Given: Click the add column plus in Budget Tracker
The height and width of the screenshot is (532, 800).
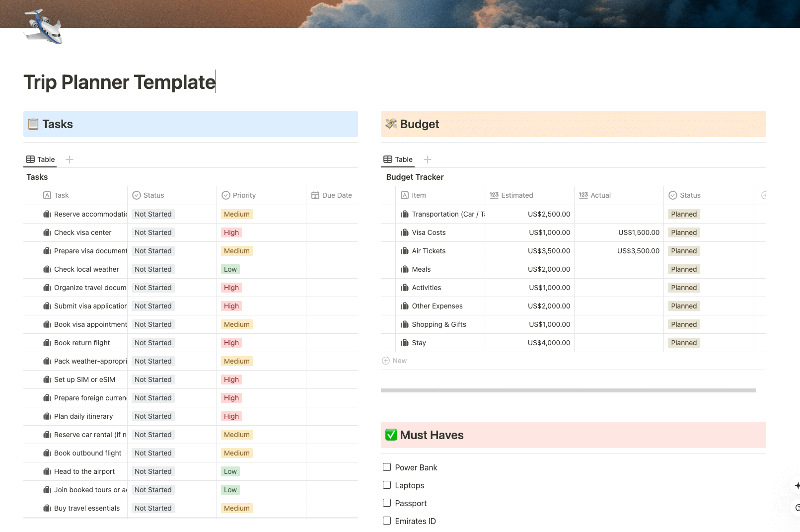Looking at the screenshot, I should click(x=763, y=195).
